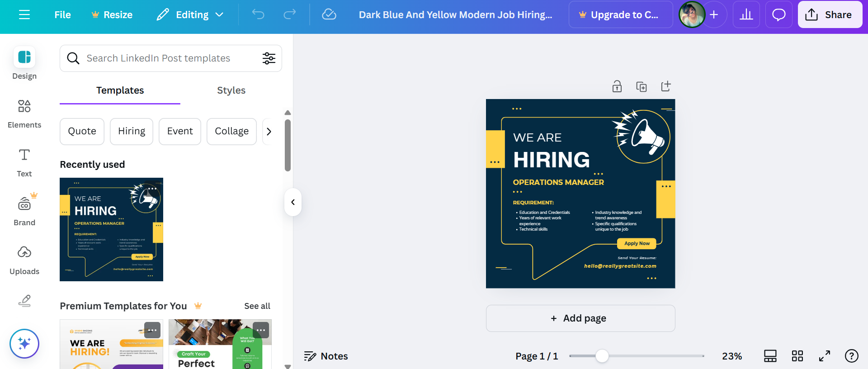Open the hamburger main menu
This screenshot has width=868, height=369.
tap(24, 14)
